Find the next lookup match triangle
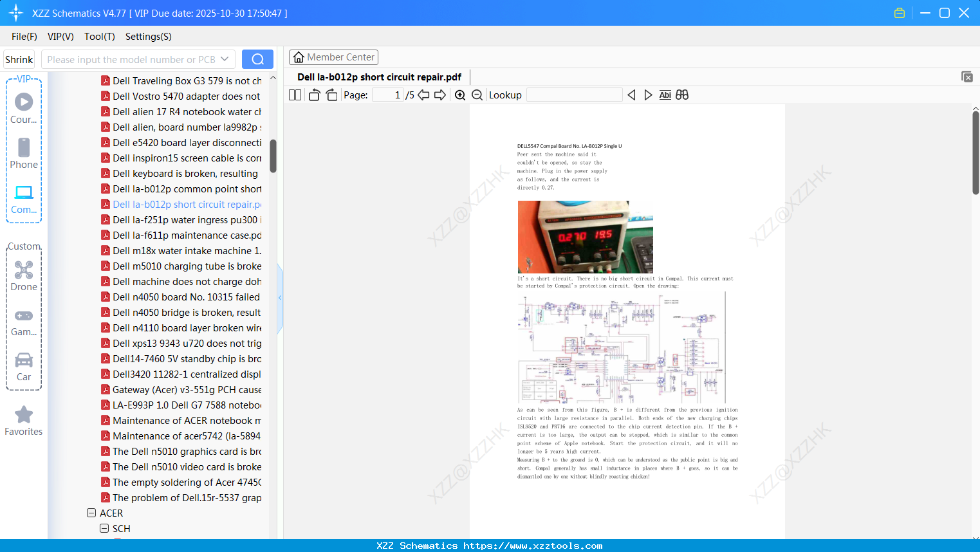The image size is (980, 552). (x=648, y=95)
